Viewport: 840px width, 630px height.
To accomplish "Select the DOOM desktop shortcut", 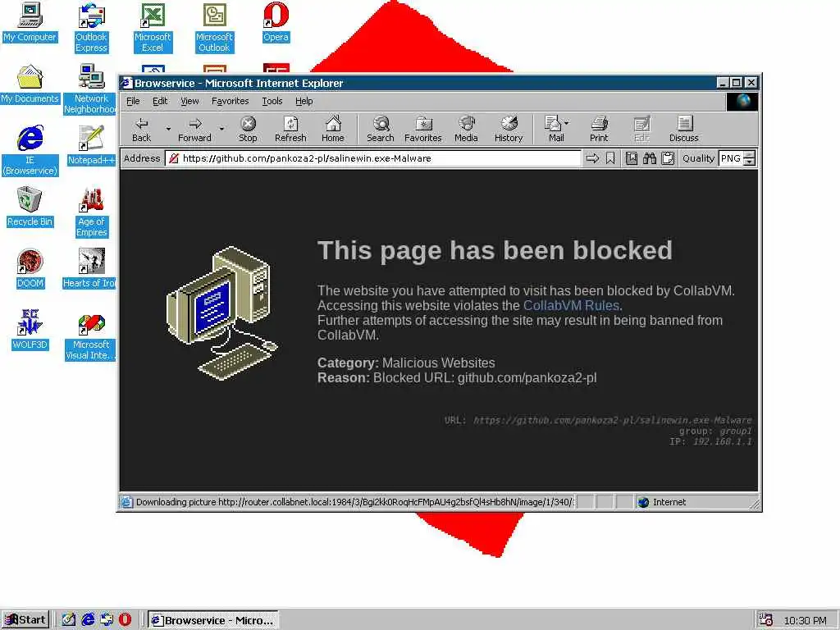I will (x=30, y=269).
